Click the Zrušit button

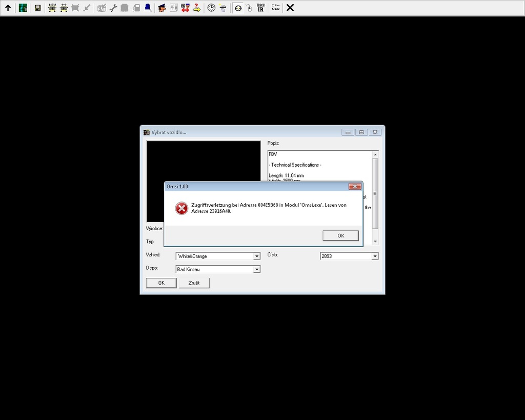[x=194, y=283]
